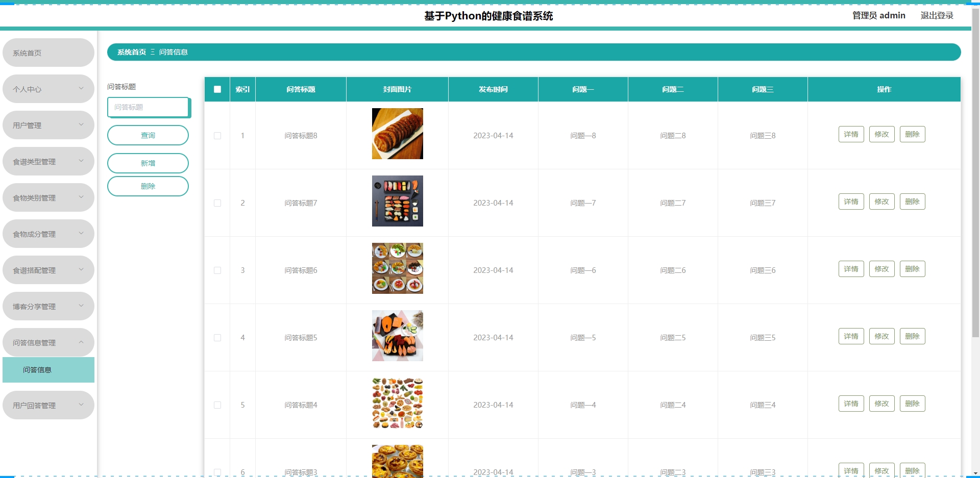Open 详情 for row 问答标题7

pos(851,202)
